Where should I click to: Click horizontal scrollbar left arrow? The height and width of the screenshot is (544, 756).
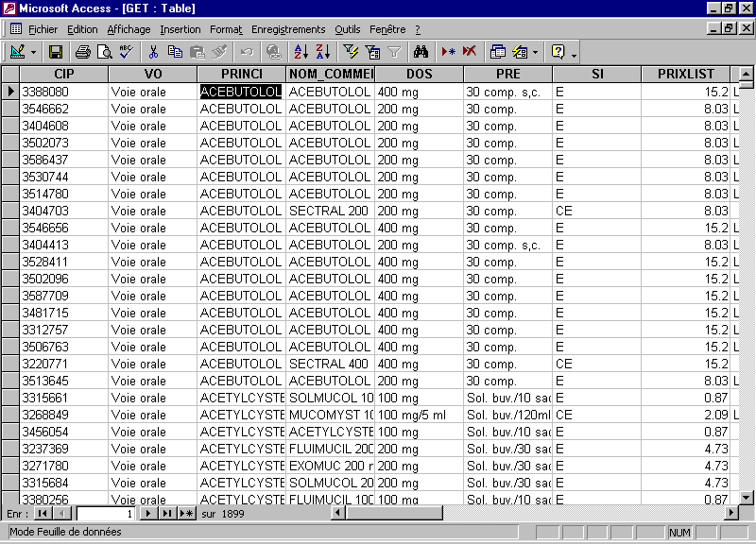338,513
